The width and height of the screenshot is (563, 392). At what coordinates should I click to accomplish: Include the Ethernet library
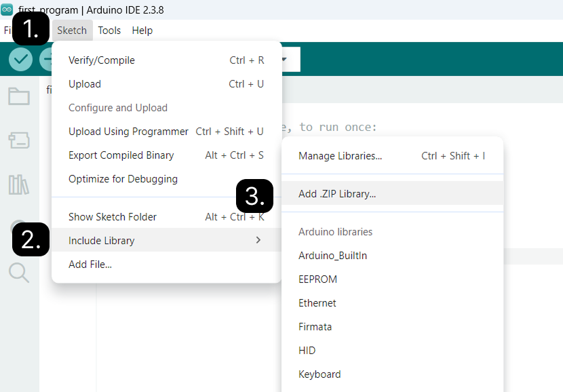coord(393,303)
